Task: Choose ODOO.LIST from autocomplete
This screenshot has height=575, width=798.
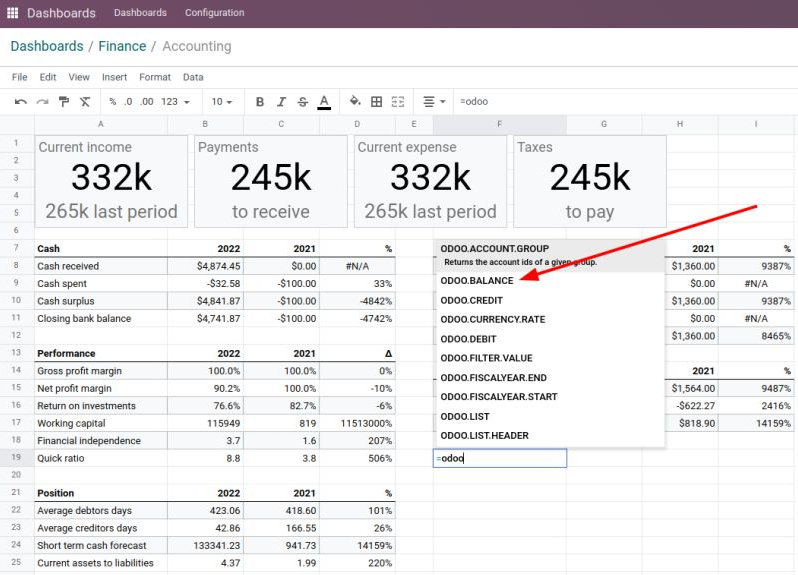Action: [x=550, y=416]
